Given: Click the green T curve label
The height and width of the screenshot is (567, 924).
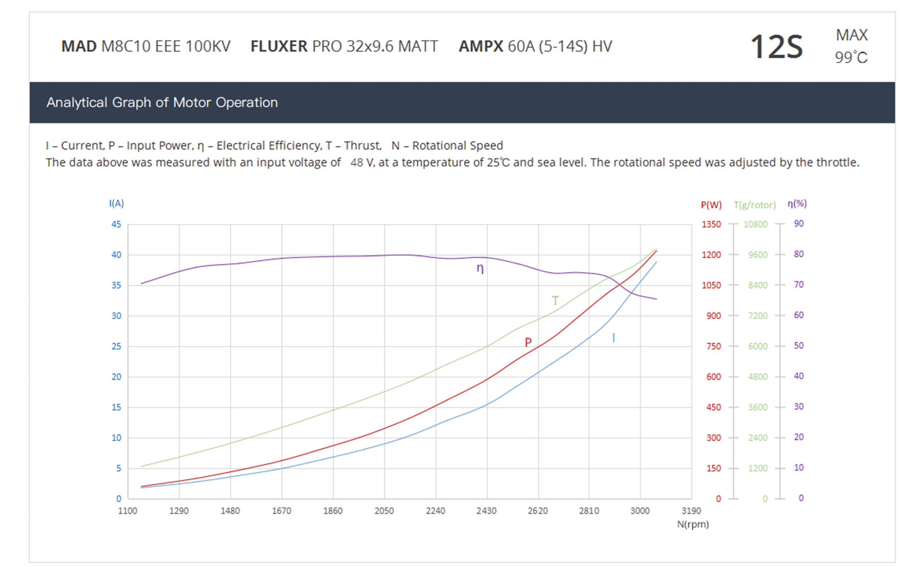Looking at the screenshot, I should click(x=555, y=301).
